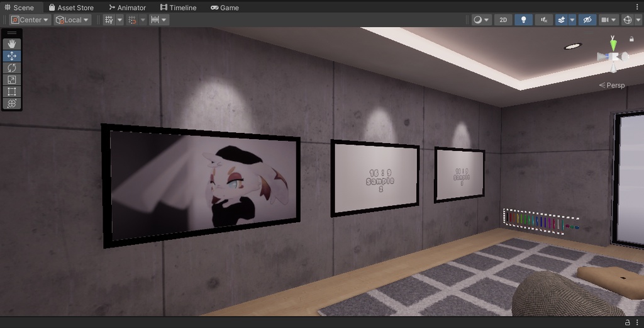Select the tweed beanbag object
Viewport: 644px width, 328px height.
click(569, 294)
